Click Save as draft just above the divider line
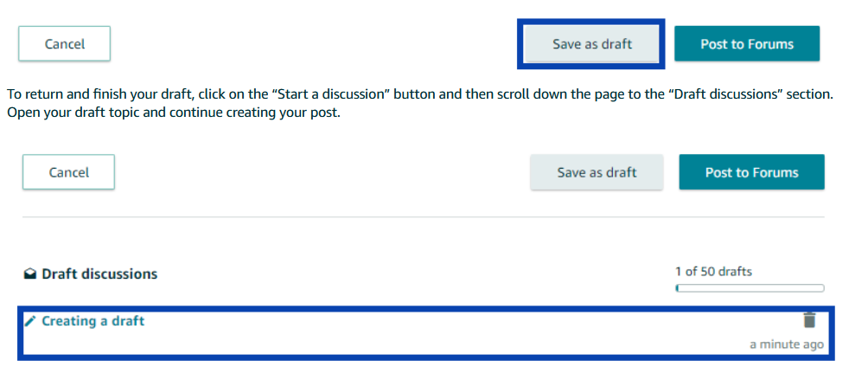 click(597, 172)
